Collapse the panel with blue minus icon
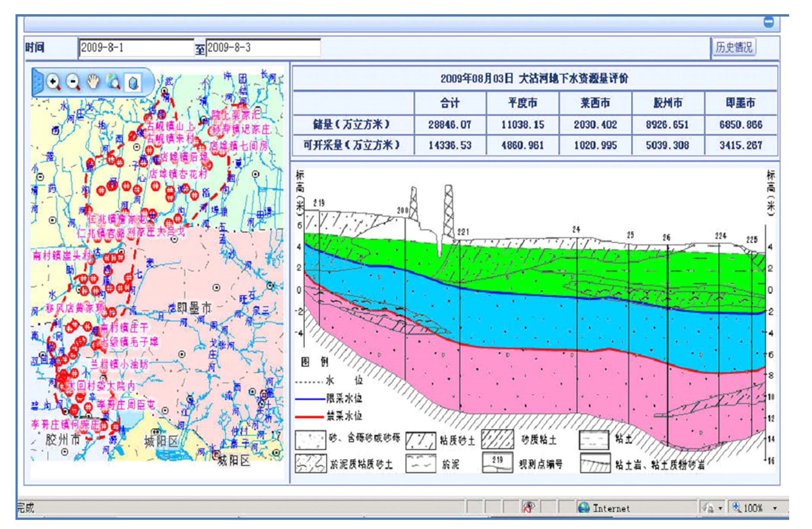 click(768, 22)
